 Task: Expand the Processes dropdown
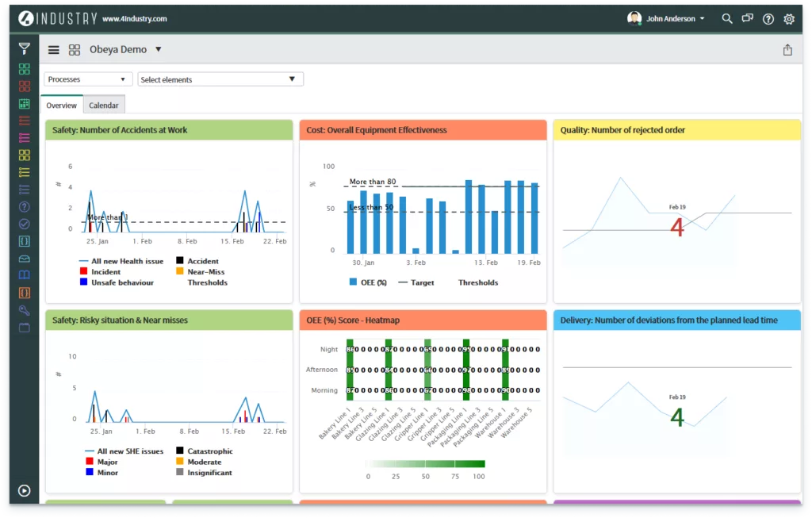click(87, 79)
